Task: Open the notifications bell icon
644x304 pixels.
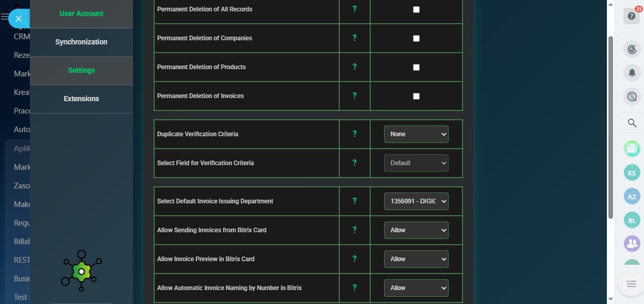Action: tap(632, 73)
